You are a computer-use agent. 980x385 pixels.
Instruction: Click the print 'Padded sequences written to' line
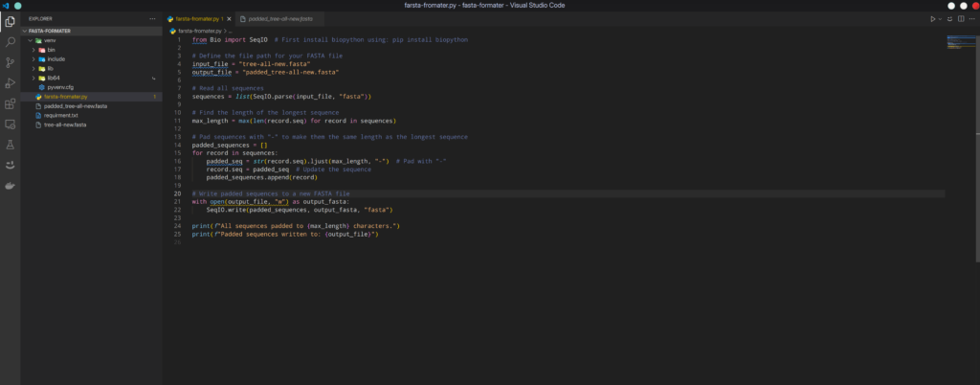tap(285, 235)
